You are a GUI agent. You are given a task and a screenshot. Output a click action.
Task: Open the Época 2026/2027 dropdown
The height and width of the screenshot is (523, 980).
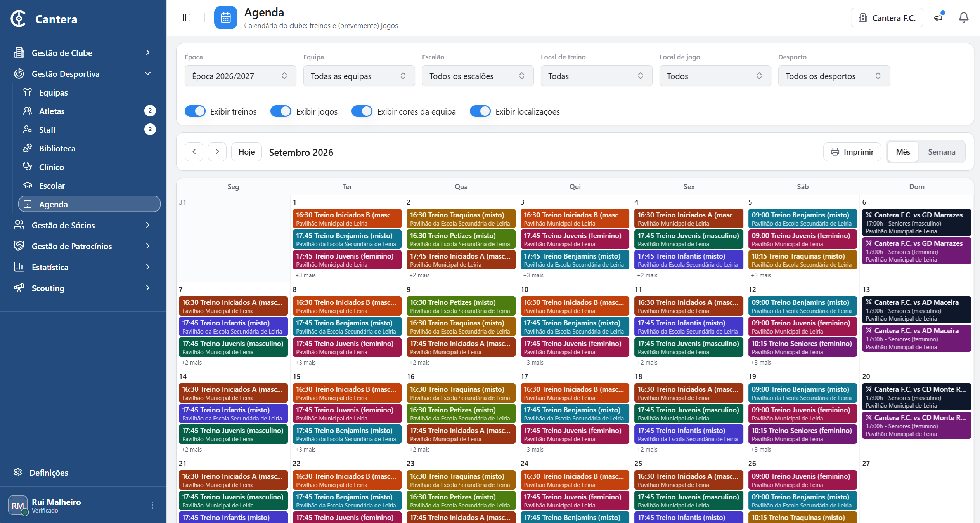coord(241,76)
